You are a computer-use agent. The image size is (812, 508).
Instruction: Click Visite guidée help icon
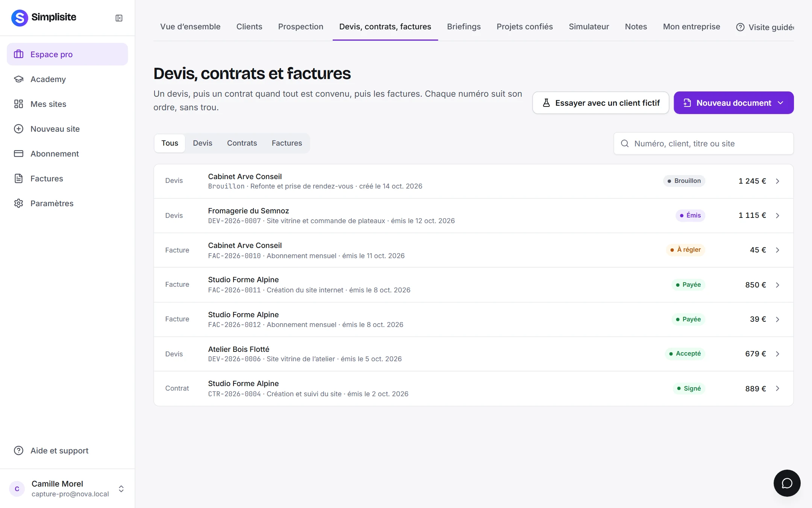pyautogui.click(x=740, y=27)
